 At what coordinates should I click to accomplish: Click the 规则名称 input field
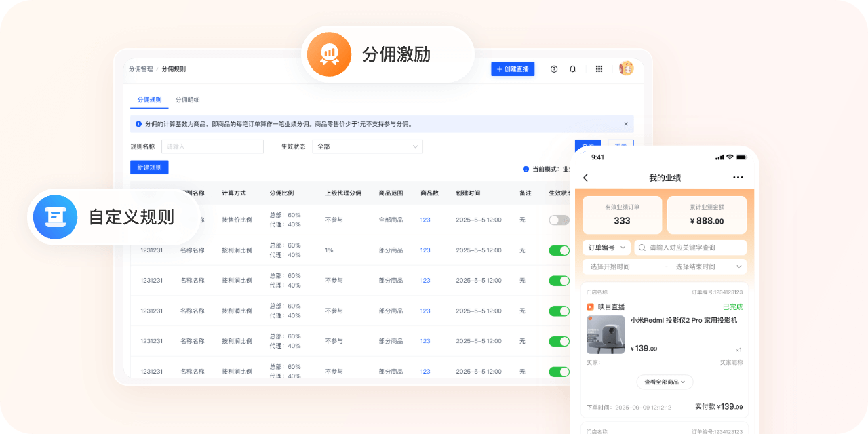click(x=212, y=146)
